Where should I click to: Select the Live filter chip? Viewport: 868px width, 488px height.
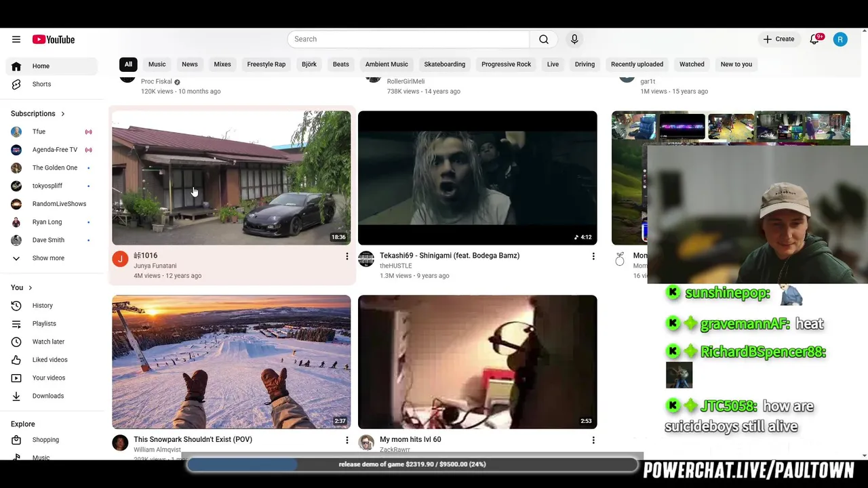pos(553,64)
